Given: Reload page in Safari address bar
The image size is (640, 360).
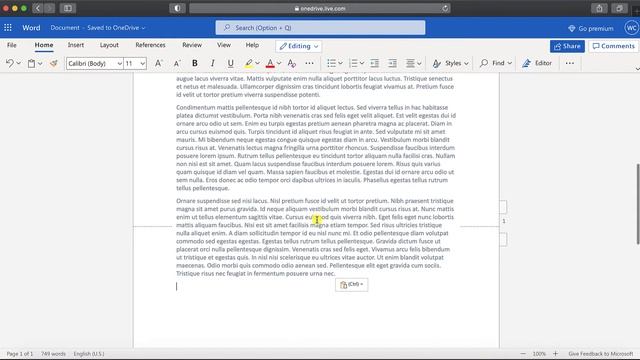Looking at the screenshot, I should pyautogui.click(x=445, y=8).
